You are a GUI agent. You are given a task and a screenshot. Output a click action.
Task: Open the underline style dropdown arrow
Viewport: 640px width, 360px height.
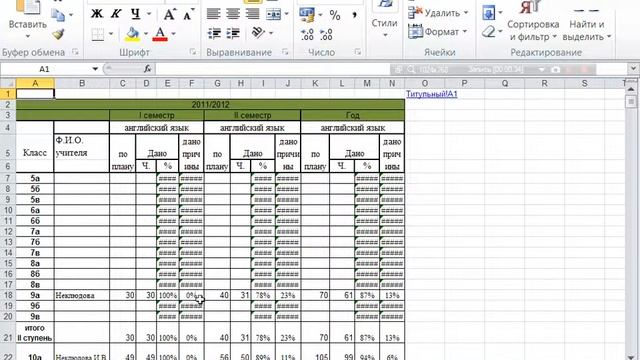point(149,14)
